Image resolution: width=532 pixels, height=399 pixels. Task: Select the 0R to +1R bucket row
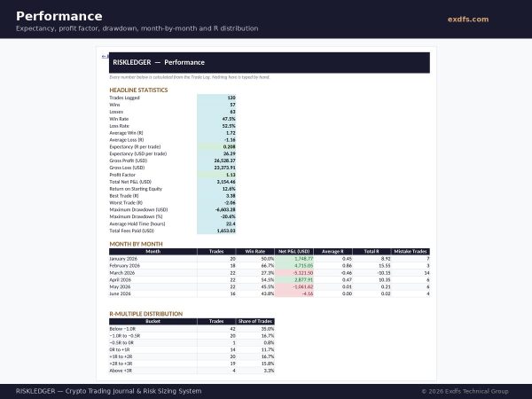tap(192, 350)
